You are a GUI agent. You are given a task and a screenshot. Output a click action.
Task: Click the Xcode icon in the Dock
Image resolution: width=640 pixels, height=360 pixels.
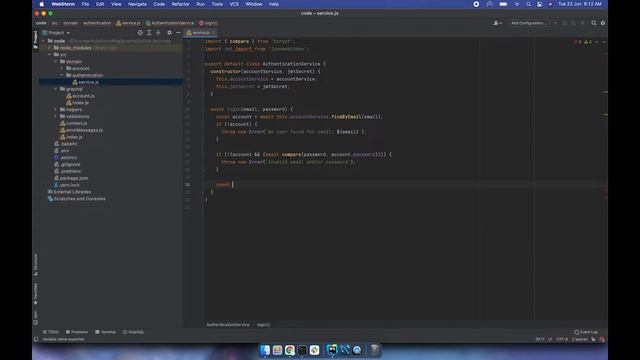click(x=344, y=350)
